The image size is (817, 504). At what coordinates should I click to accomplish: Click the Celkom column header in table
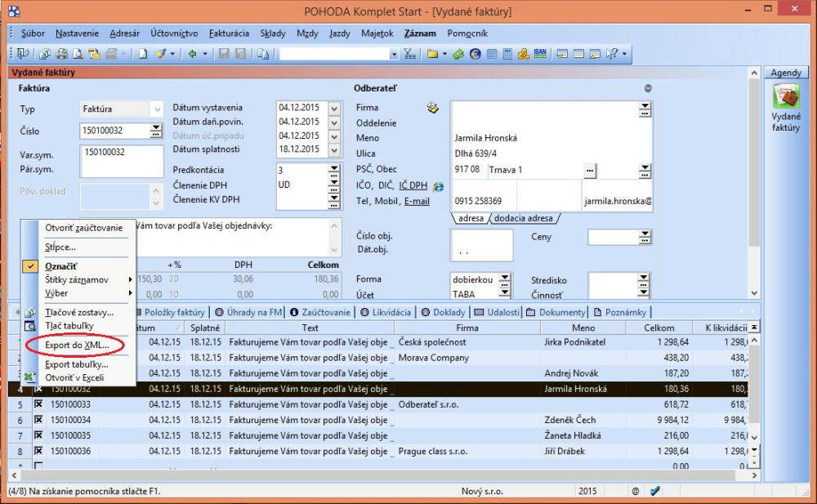pyautogui.click(x=659, y=328)
